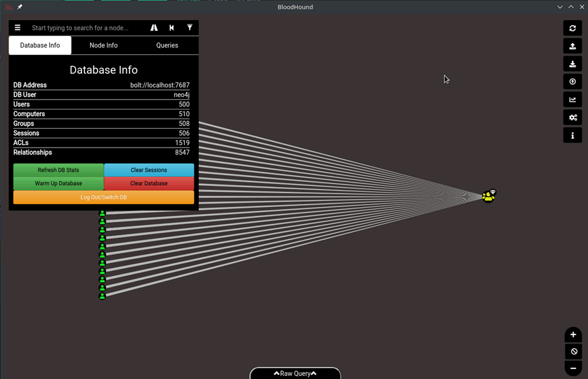Click Warm Up Database button

click(59, 183)
